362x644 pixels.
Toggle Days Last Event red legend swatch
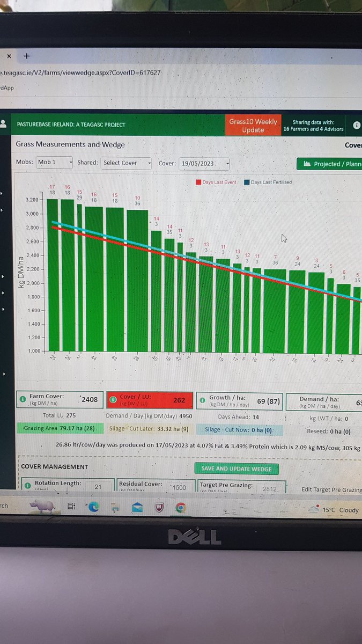point(198,182)
